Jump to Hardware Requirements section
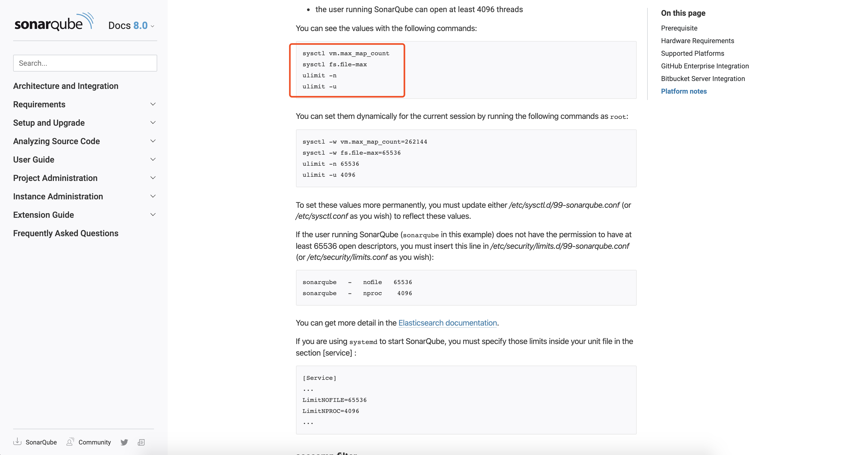Image resolution: width=868 pixels, height=455 pixels. click(x=697, y=41)
